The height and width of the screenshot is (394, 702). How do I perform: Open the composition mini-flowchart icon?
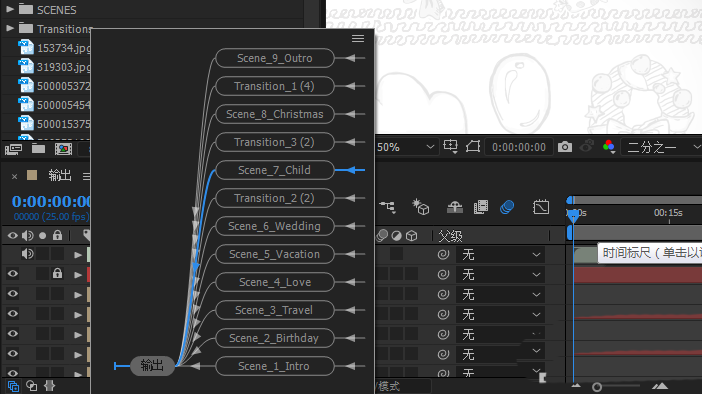click(388, 207)
